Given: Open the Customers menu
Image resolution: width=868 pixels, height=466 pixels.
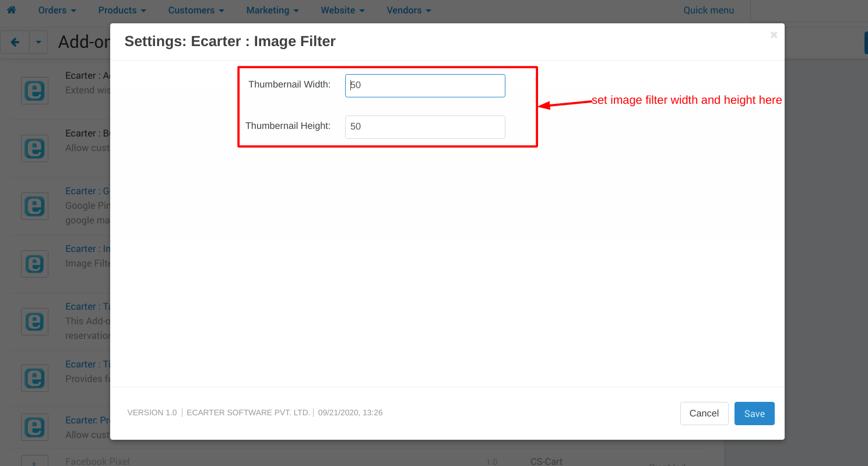Looking at the screenshot, I should pos(196,10).
